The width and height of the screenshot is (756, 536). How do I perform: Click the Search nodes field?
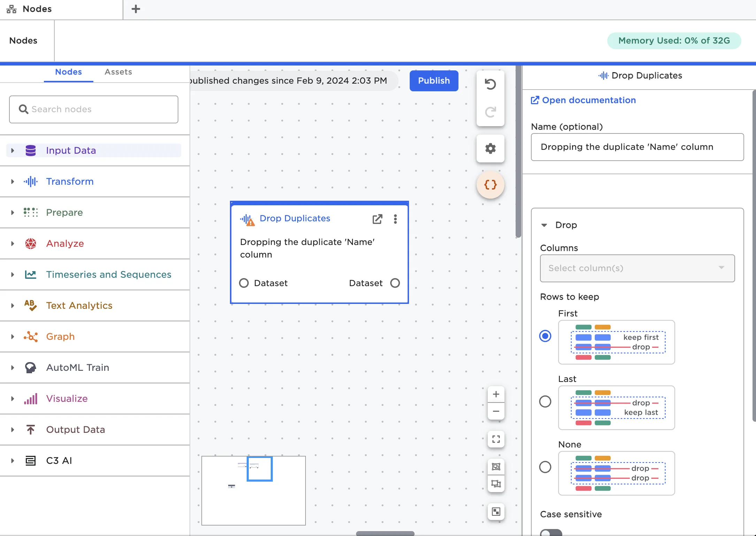(94, 109)
